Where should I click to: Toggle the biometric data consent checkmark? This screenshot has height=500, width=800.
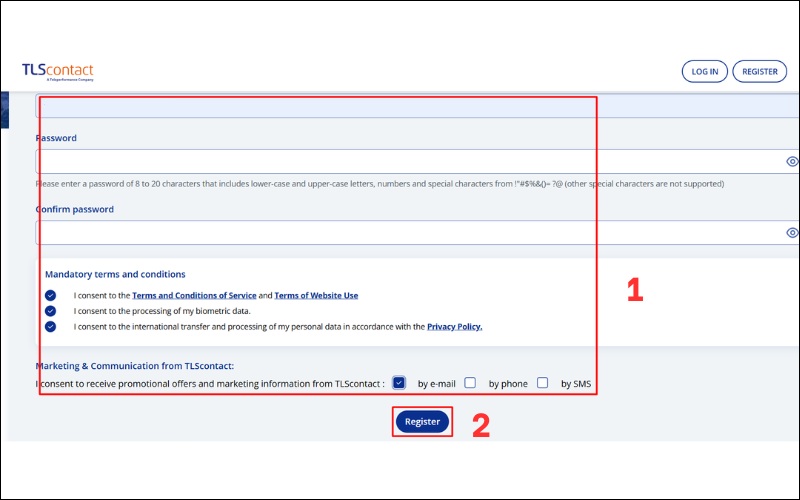click(51, 311)
